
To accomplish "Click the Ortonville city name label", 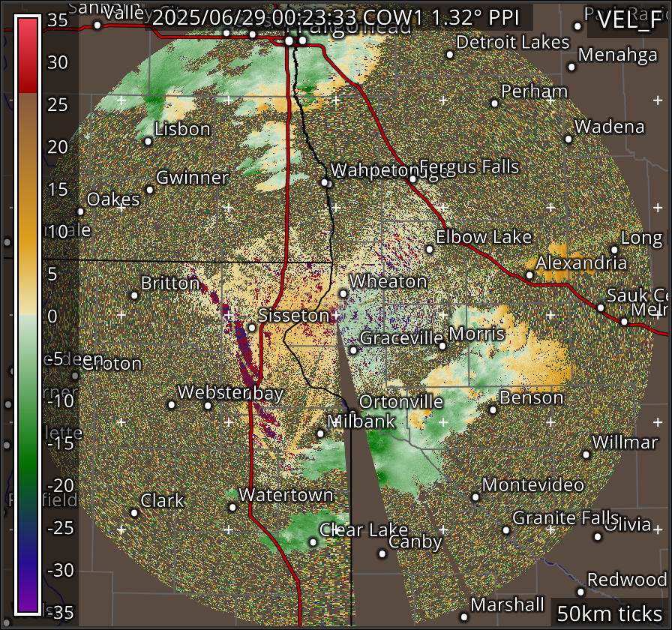I will [x=401, y=401].
